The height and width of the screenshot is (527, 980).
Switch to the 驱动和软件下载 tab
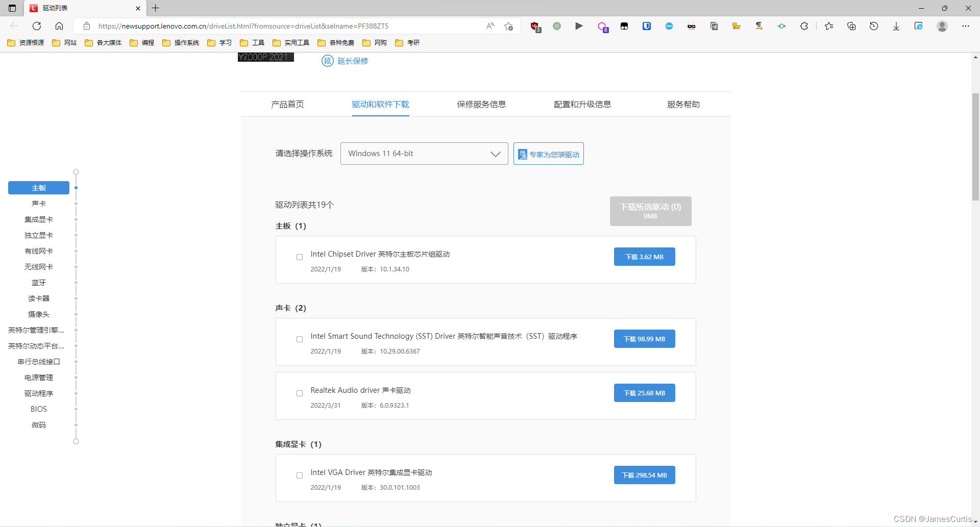pyautogui.click(x=380, y=105)
